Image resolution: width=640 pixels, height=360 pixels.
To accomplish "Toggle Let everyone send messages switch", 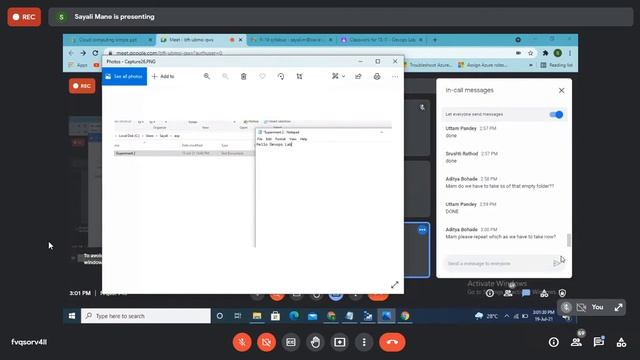I will (556, 115).
